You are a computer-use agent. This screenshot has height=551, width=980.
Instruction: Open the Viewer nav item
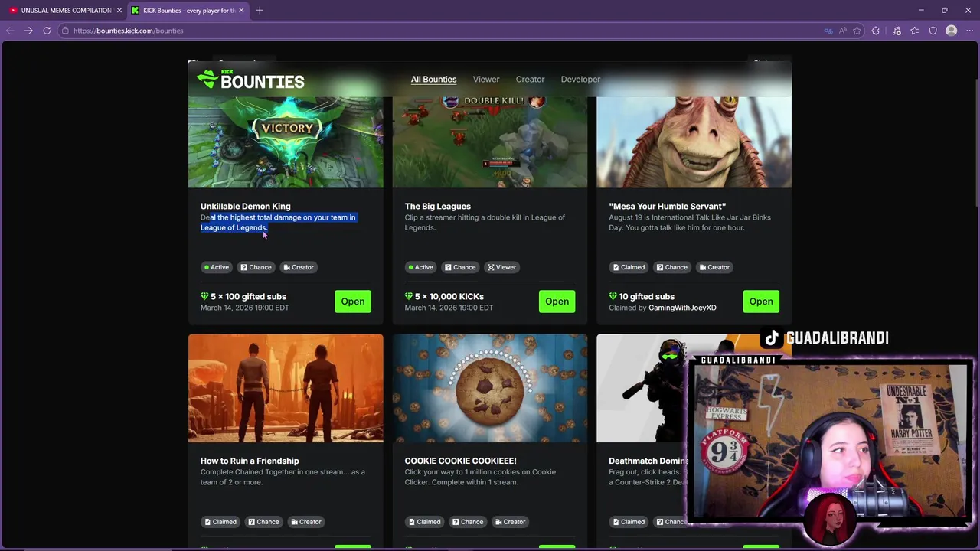coord(486,80)
